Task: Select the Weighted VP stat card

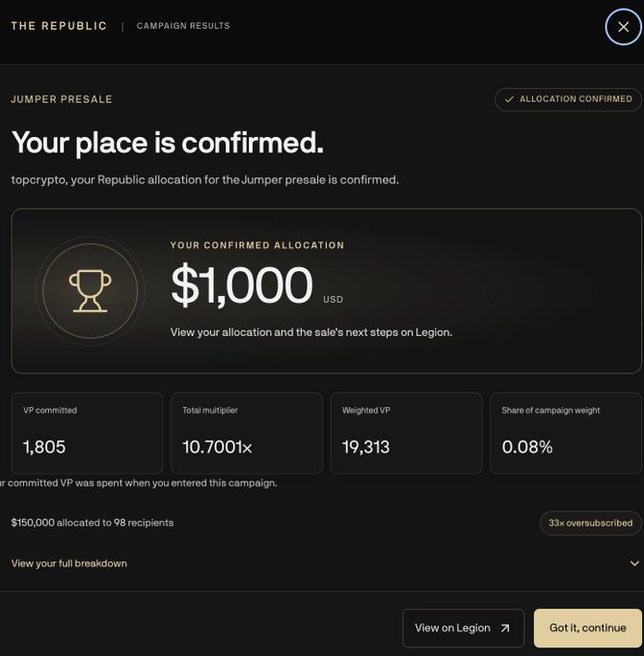Action: 407,433
